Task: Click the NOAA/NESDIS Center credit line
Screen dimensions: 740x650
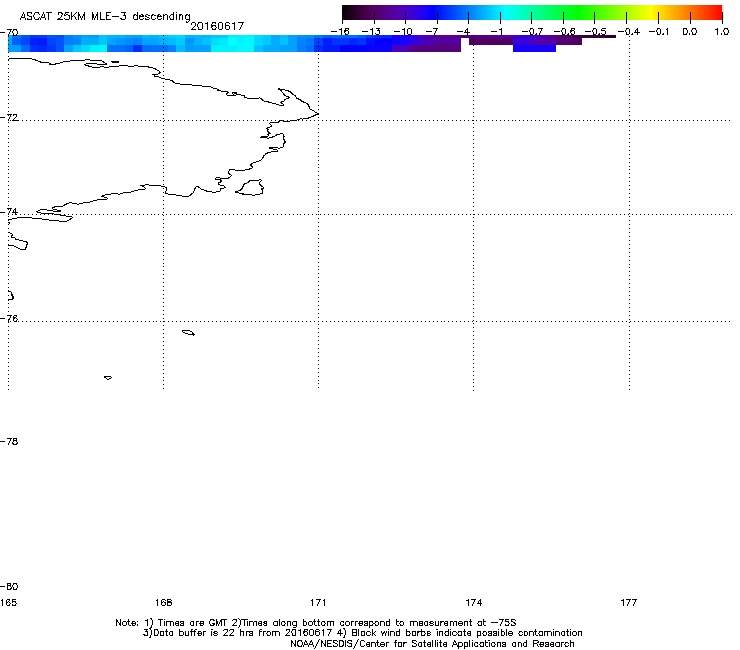Action: click(432, 644)
